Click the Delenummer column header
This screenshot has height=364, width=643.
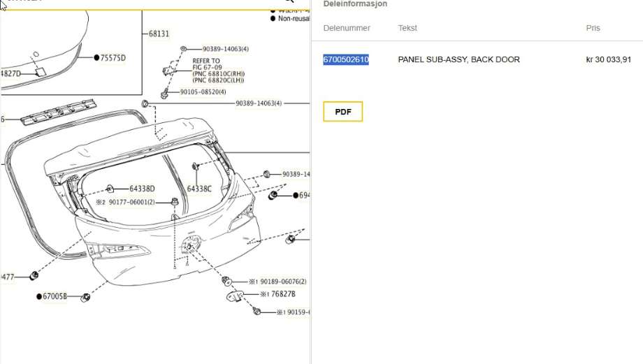(x=347, y=28)
